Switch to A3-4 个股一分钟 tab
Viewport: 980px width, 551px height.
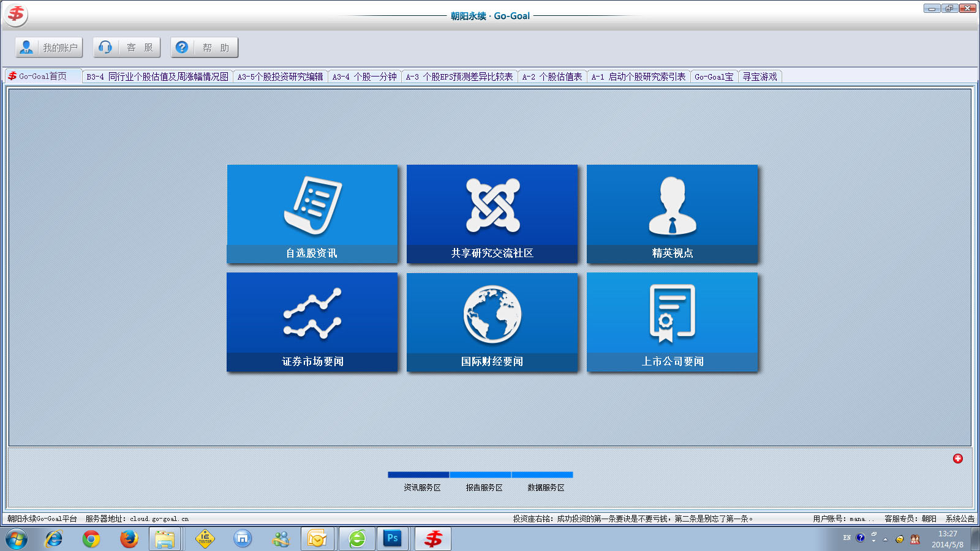coord(364,77)
